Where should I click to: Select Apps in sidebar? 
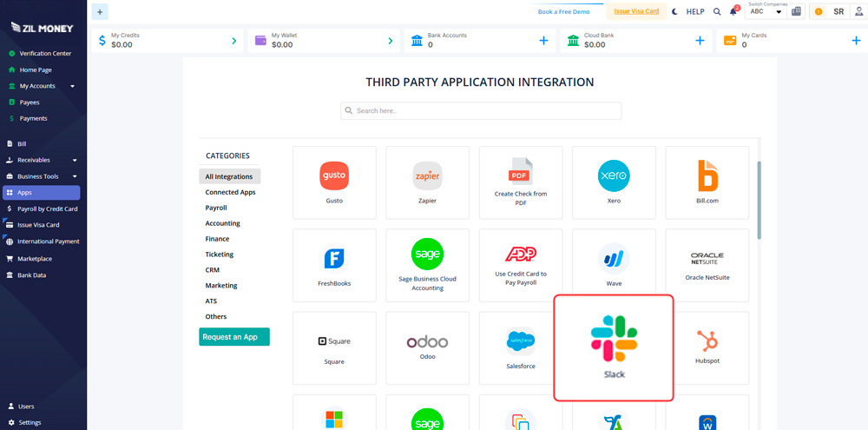tap(42, 193)
